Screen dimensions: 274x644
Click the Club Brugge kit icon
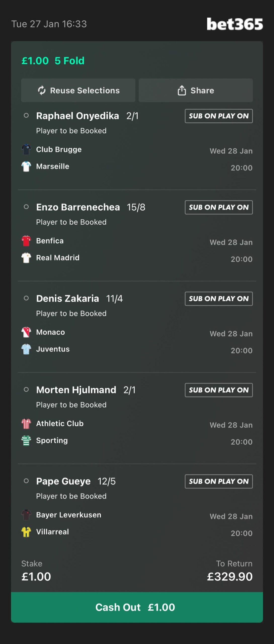pos(26,149)
